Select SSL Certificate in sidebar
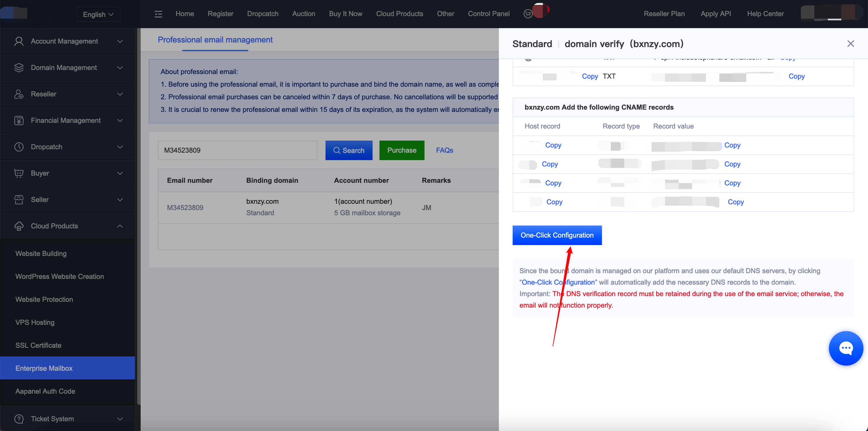Viewport: 868px width, 431px height. tap(38, 345)
